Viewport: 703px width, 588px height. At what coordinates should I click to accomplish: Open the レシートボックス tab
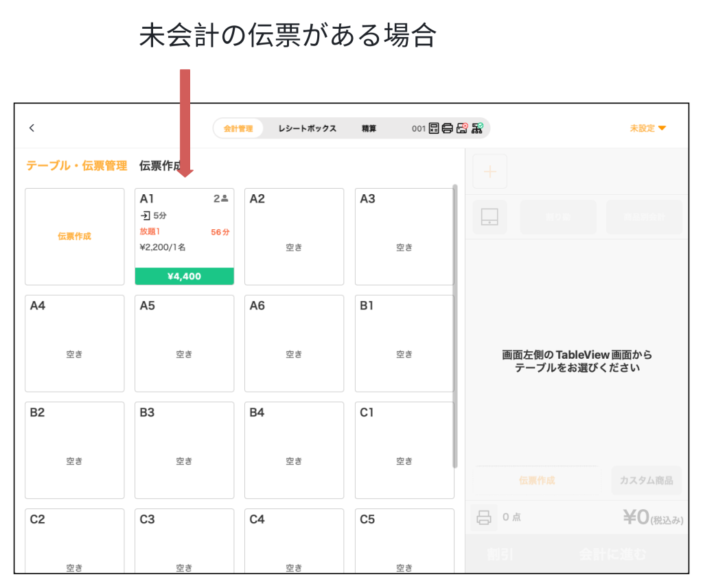coord(307,128)
